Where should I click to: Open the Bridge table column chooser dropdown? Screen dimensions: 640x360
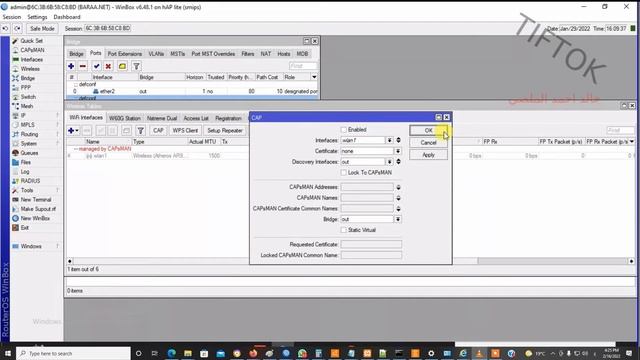(x=314, y=77)
